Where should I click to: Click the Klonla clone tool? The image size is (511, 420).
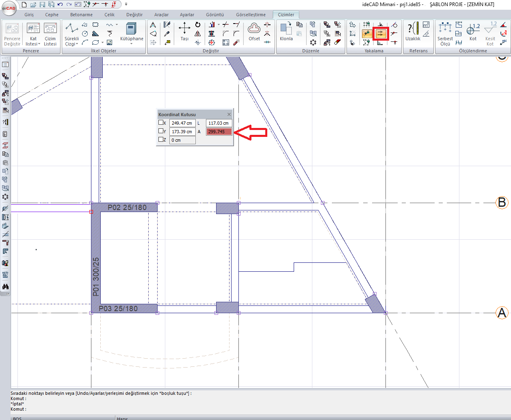pyautogui.click(x=286, y=32)
